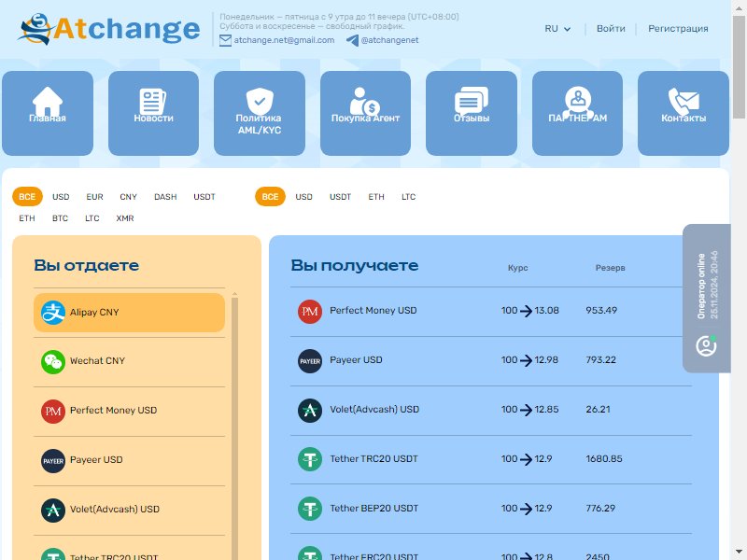Screen dimensions: 747x560
Task: Open the Покупка Агент tile
Action: (365, 113)
